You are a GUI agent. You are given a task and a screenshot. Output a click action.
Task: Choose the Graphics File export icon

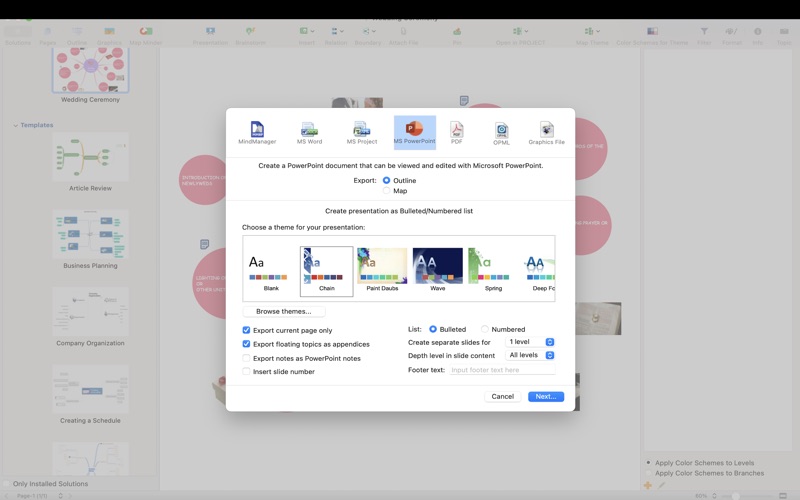[x=546, y=133]
